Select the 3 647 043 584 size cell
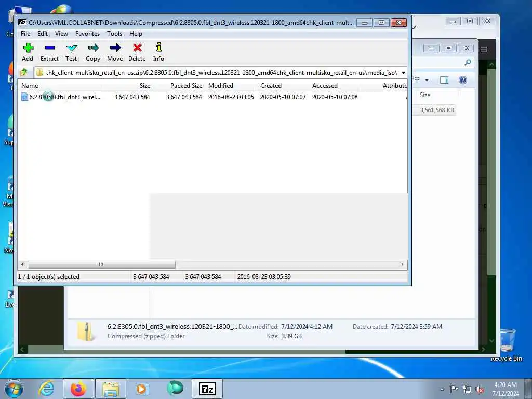532x399 pixels. [x=131, y=97]
